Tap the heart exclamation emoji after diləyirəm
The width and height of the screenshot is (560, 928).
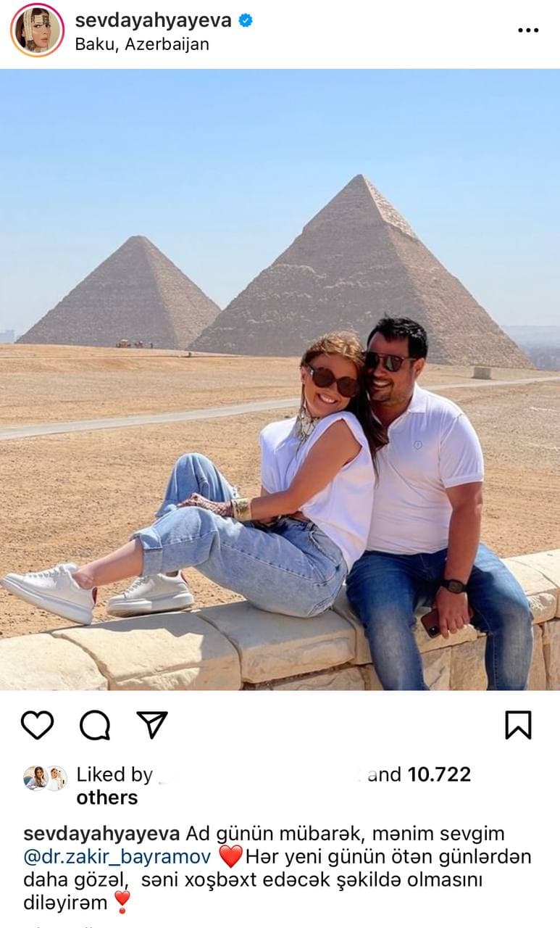(122, 903)
